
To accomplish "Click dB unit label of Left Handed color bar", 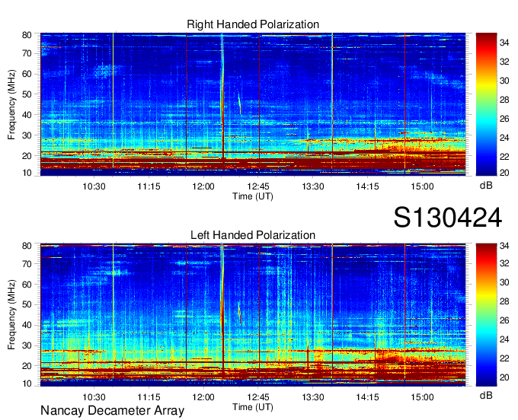I will [x=486, y=395].
